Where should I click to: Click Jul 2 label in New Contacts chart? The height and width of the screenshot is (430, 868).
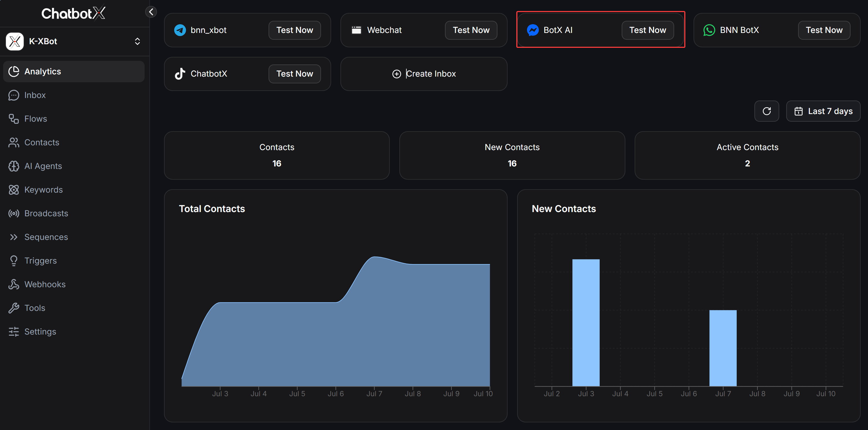point(552,394)
